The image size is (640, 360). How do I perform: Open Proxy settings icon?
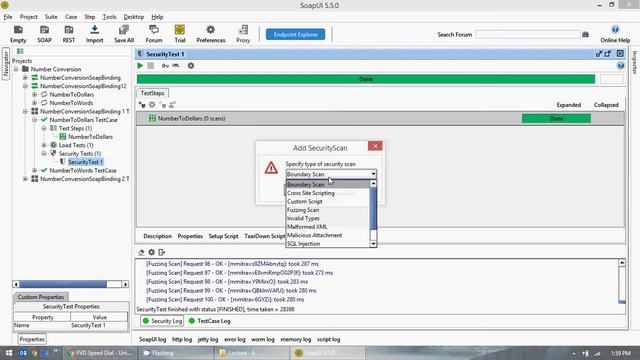pyautogui.click(x=243, y=34)
